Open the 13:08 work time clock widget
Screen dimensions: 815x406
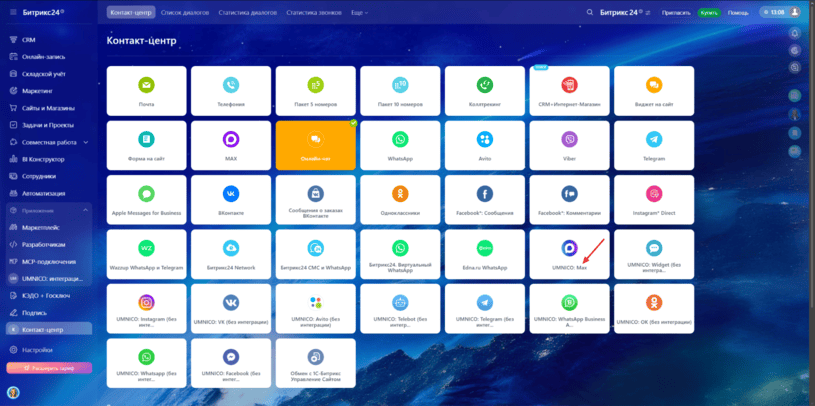[775, 13]
